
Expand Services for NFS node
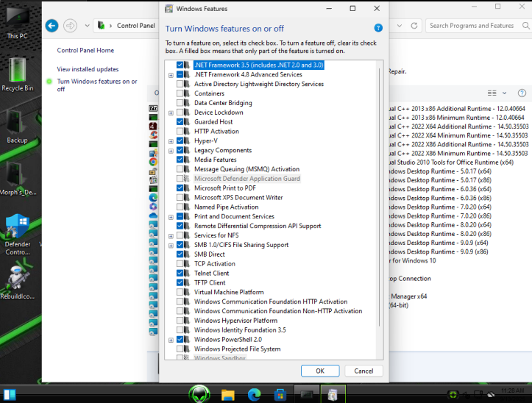(x=171, y=236)
